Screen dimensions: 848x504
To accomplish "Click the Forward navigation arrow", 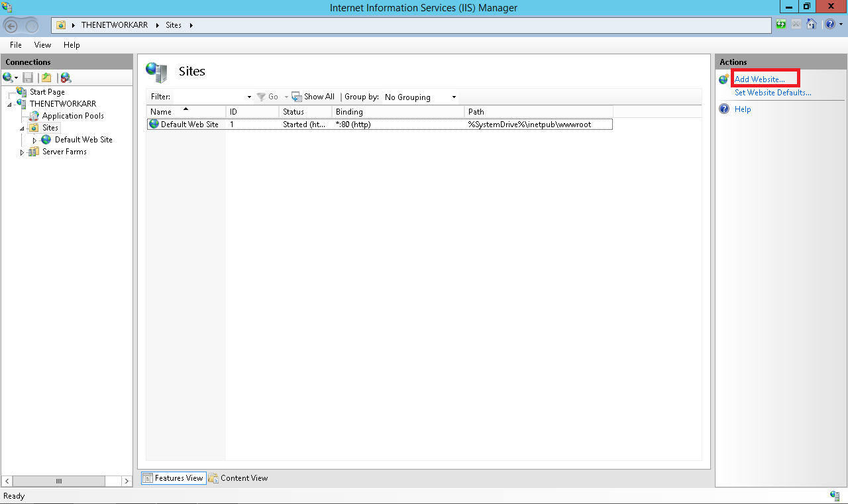I will [x=31, y=26].
